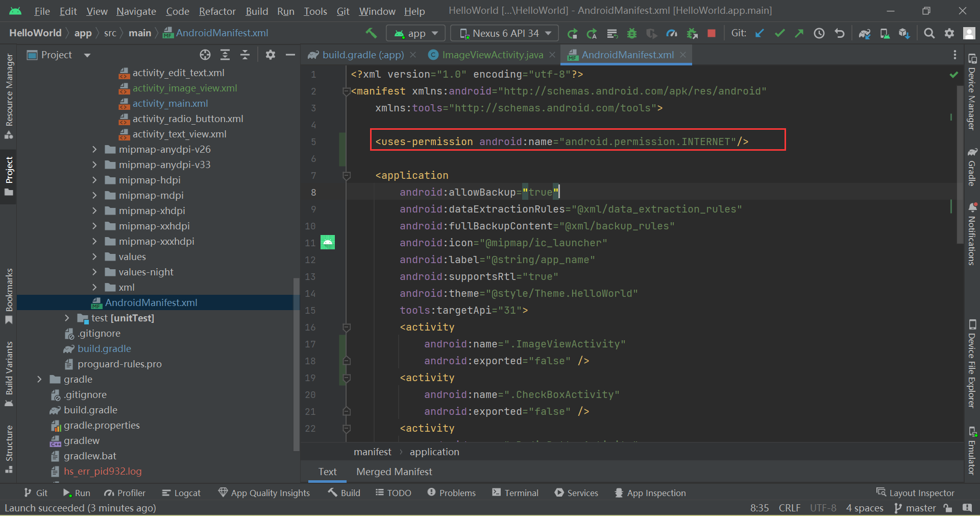
Task: Collapse the application tag fold marker on line 7
Action: [347, 175]
